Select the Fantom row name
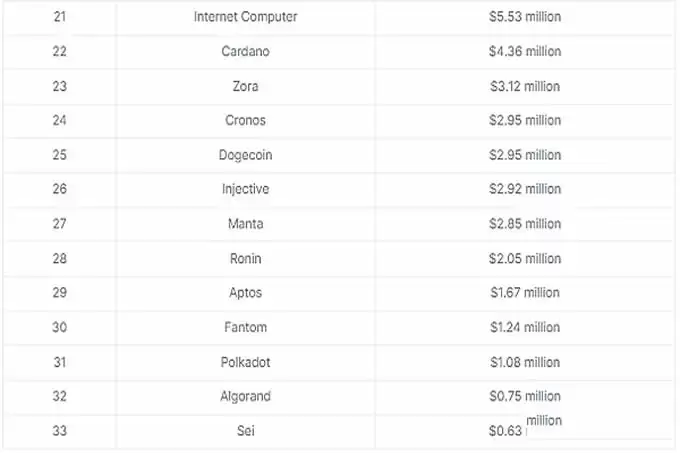The image size is (680, 453). pos(245,327)
